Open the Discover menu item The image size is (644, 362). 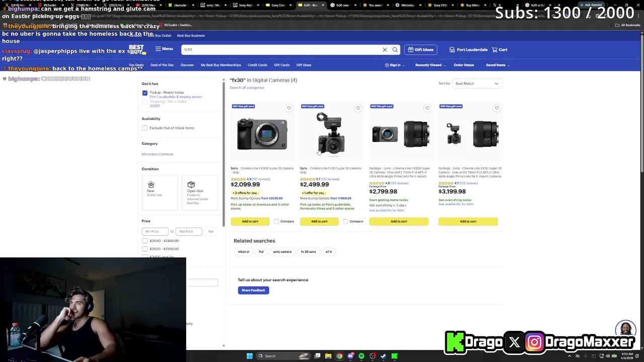point(187,65)
